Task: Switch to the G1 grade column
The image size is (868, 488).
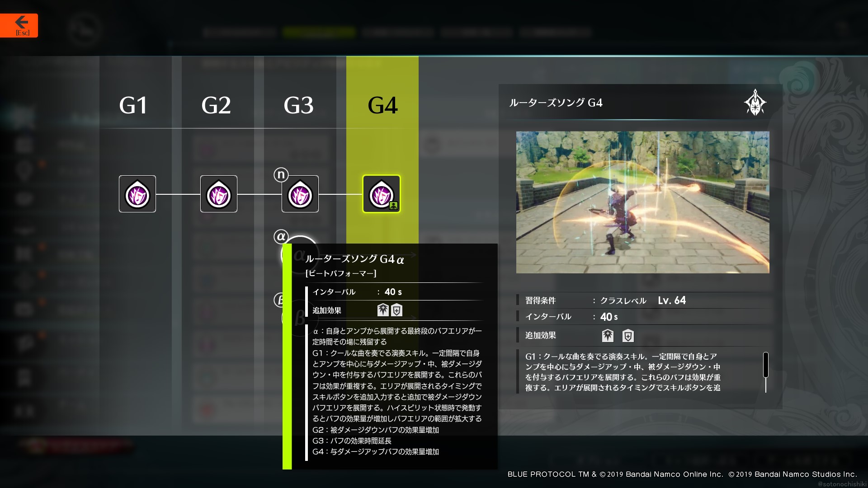Action: [x=133, y=105]
